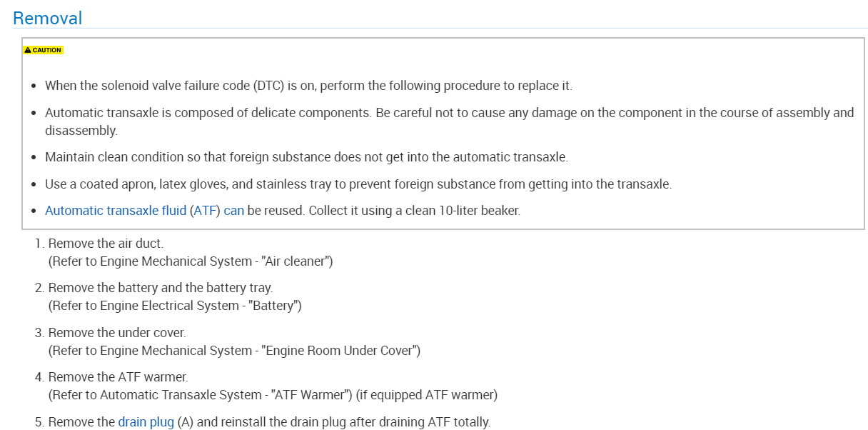Open the "Automatic transaxle fluid" link
Image resolution: width=868 pixels, height=430 pixels.
pos(115,211)
